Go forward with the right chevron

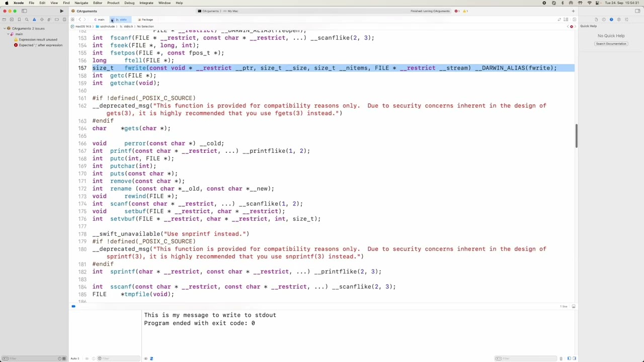[85, 20]
